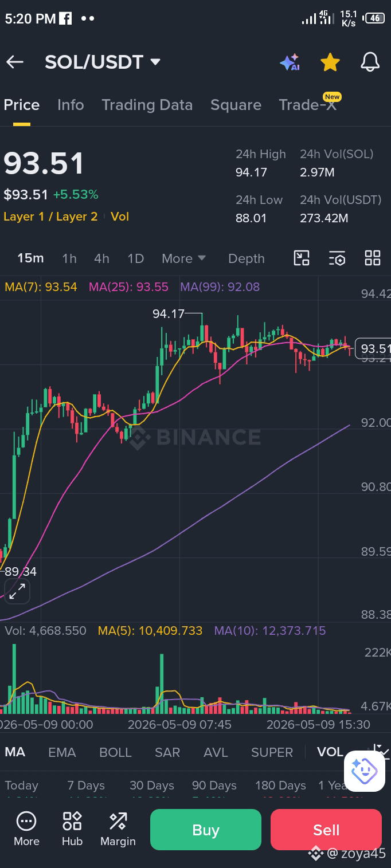
Task: Open the Hub icon
Action: [72, 829]
